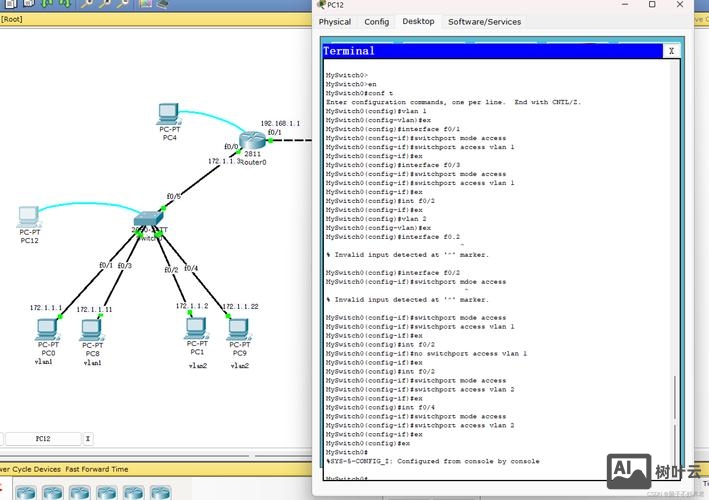Open the PC4 device icon
This screenshot has height=500, width=709.
pyautogui.click(x=168, y=113)
